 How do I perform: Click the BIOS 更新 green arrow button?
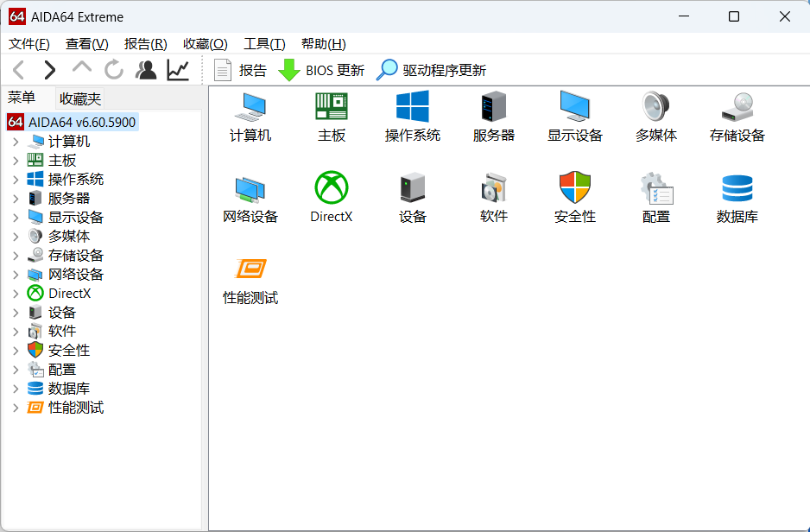(x=320, y=70)
